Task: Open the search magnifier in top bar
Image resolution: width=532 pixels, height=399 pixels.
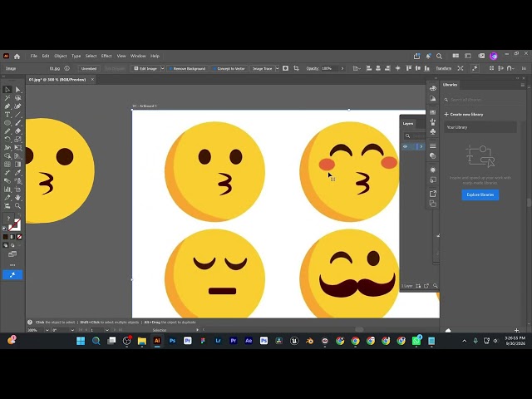Action: tap(439, 56)
